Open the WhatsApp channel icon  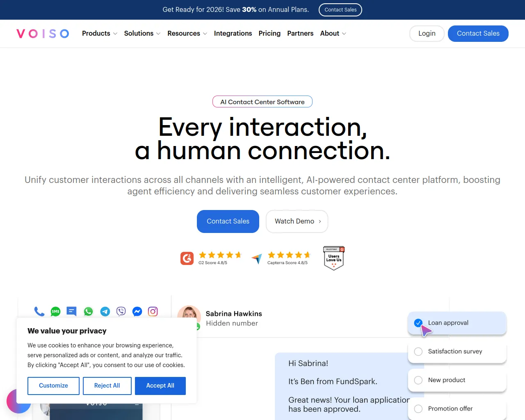[x=88, y=312]
